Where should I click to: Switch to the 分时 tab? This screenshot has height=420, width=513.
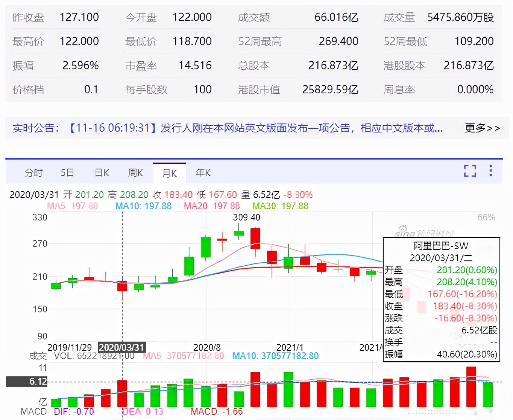pyautogui.click(x=34, y=173)
